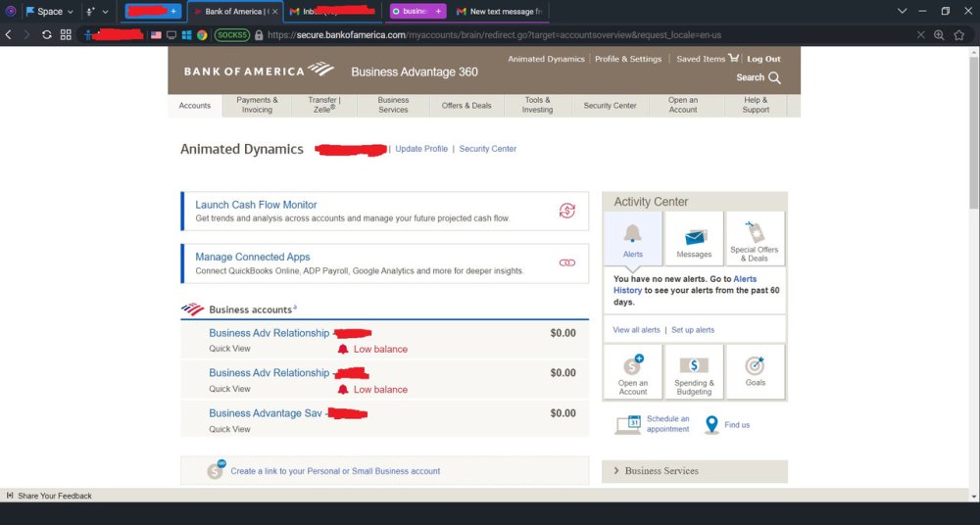Click the Connected Apps chain link icon
980x525 pixels.
tap(566, 263)
